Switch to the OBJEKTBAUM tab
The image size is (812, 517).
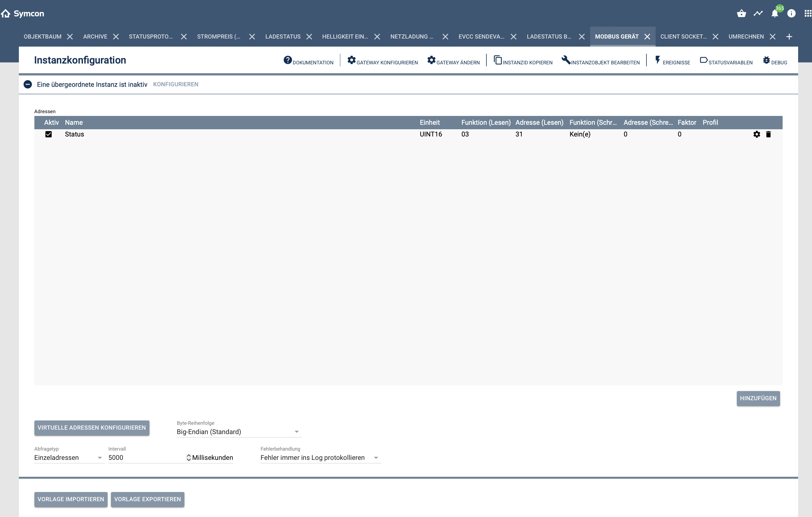point(42,36)
